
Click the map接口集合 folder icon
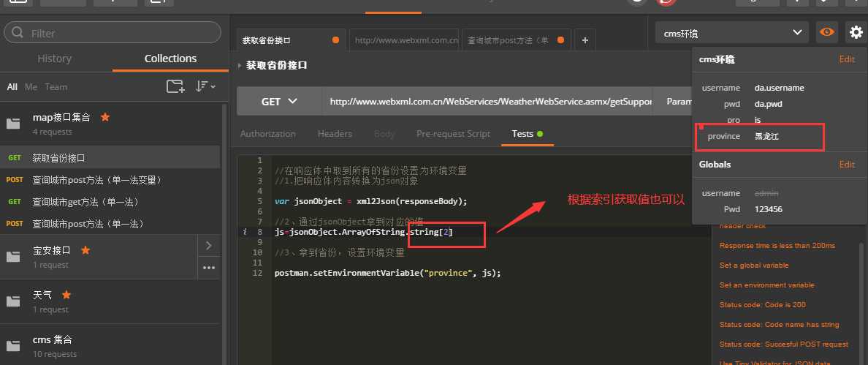pyautogui.click(x=13, y=124)
